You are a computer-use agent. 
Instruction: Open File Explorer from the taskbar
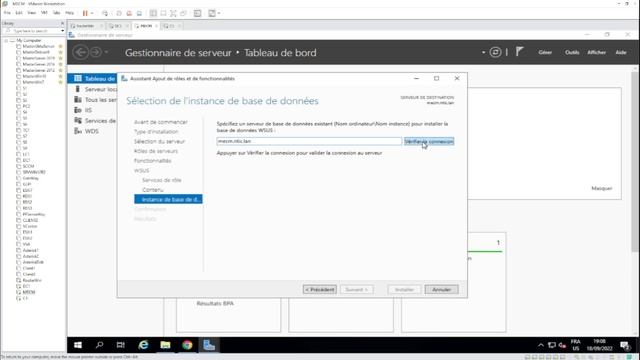pos(165,345)
